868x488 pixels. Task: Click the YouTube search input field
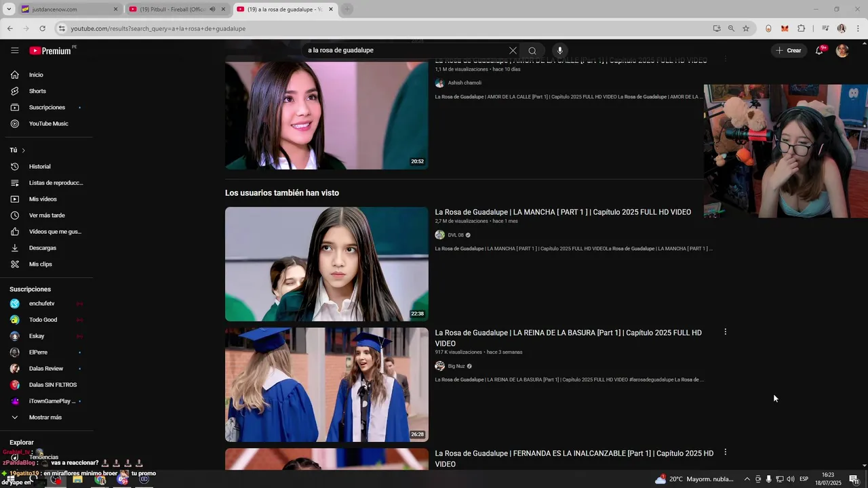(406, 50)
